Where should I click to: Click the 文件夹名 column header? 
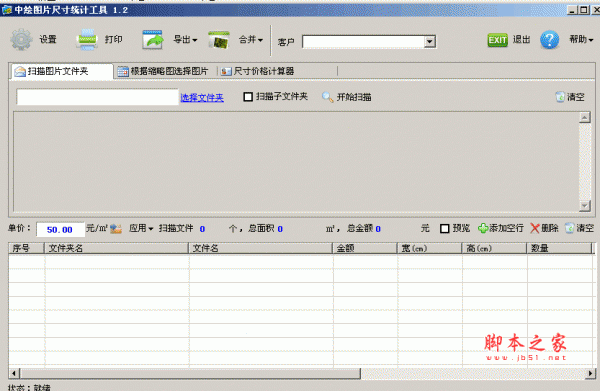point(117,248)
